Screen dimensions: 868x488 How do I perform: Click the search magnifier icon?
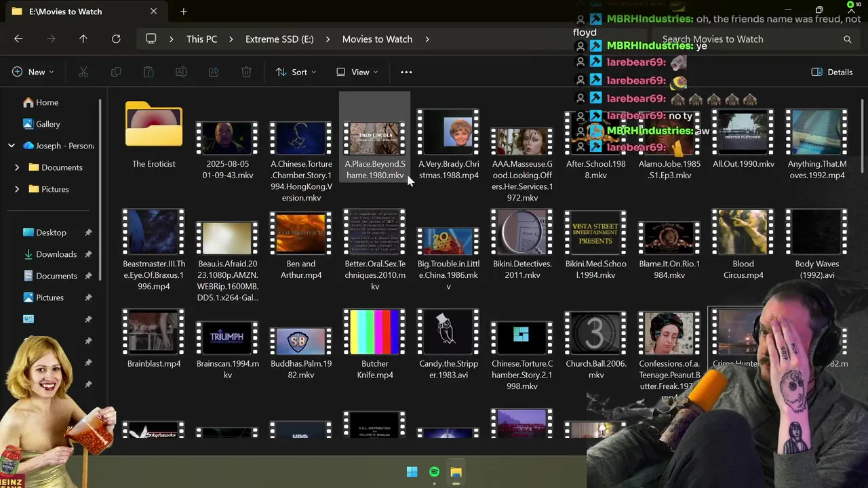(847, 39)
